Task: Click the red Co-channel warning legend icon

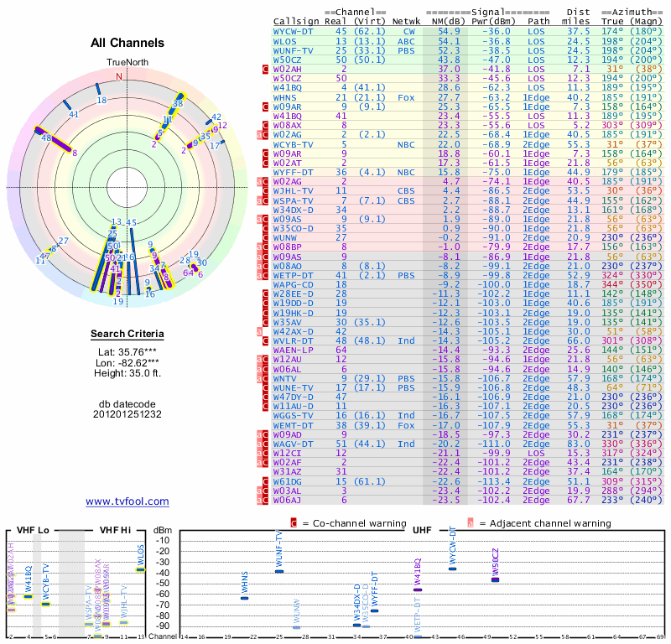Action: click(294, 523)
